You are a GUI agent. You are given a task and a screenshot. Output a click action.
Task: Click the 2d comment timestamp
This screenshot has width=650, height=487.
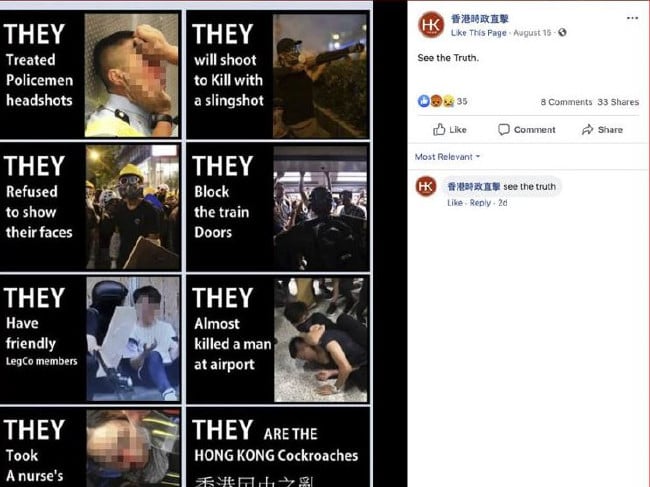[502, 203]
